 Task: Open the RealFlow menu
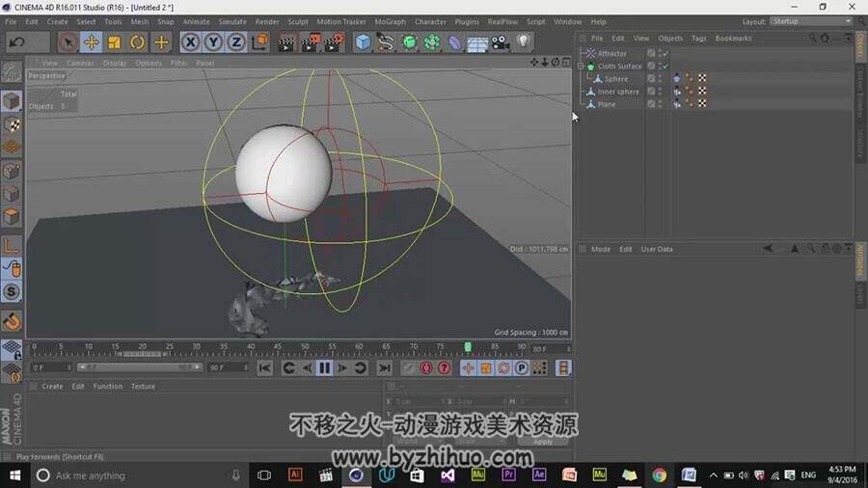coord(502,21)
